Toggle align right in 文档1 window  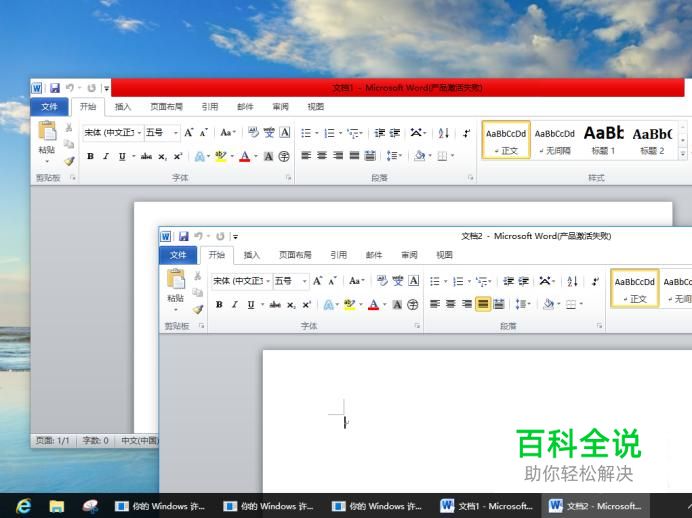[338, 155]
